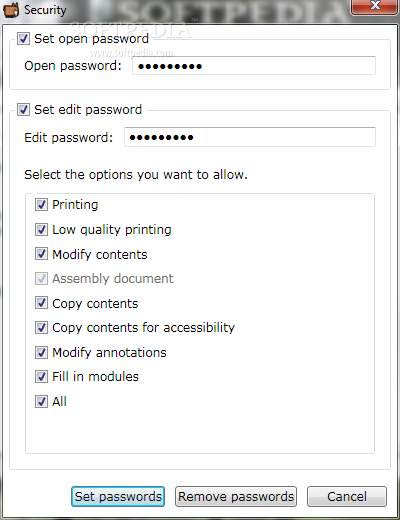Disable Modify annotations permission
Screen dimensions: 400x520
click(41, 352)
